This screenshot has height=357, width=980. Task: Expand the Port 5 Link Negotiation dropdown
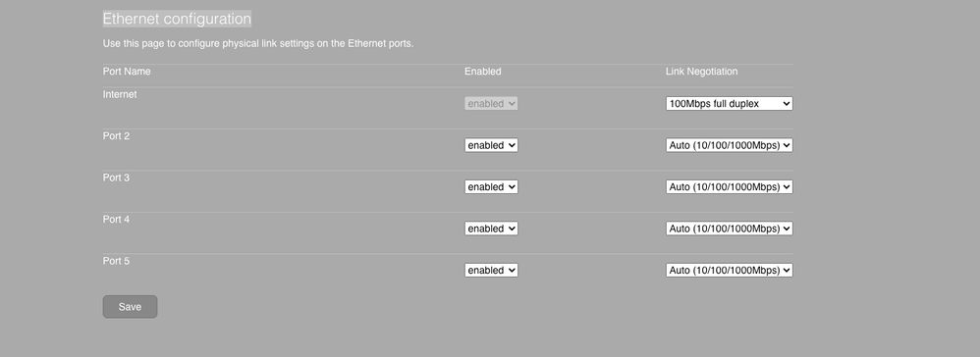click(729, 271)
